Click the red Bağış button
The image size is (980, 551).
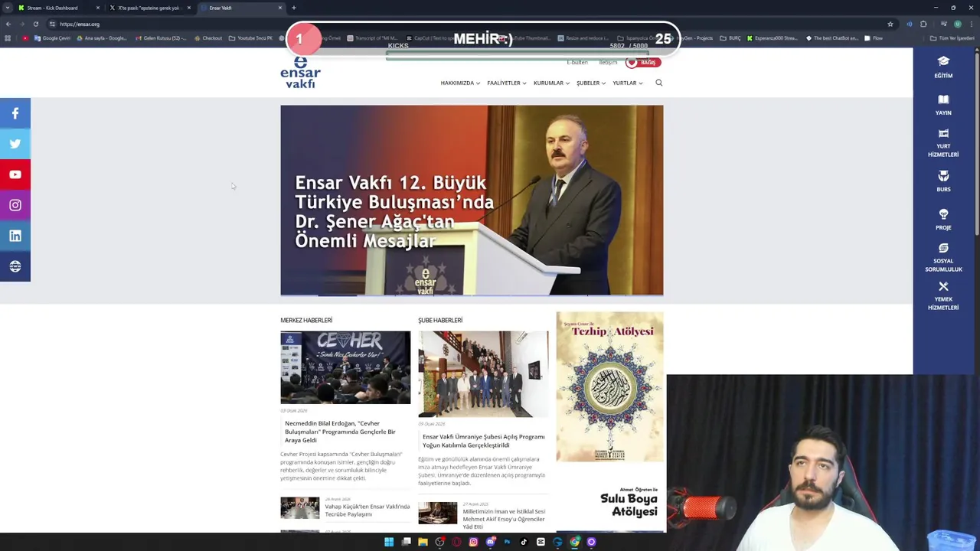tap(642, 62)
